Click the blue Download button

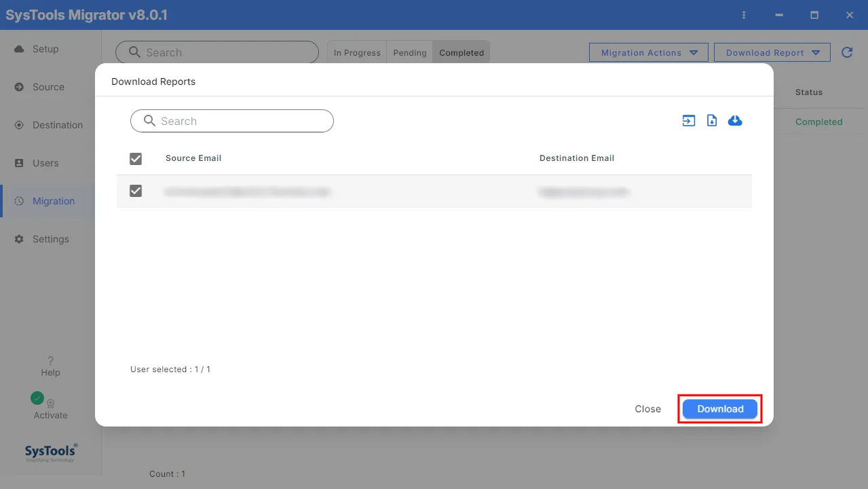[720, 409]
